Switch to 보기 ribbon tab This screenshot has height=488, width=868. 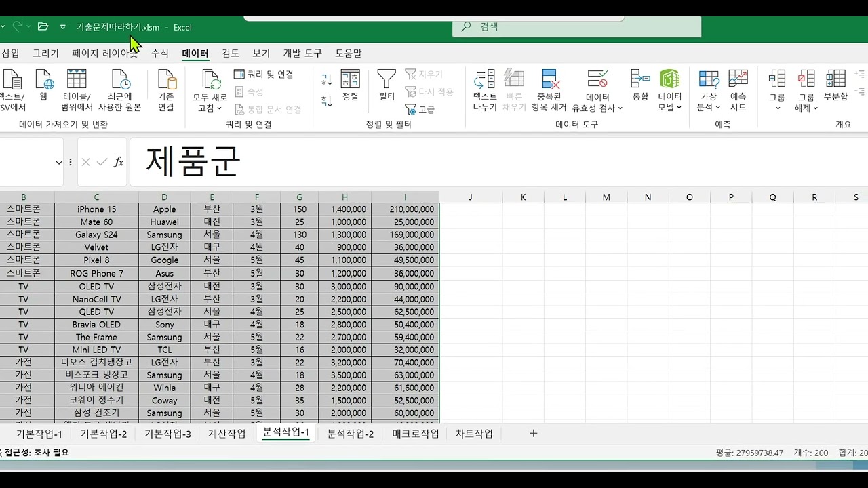[261, 53]
